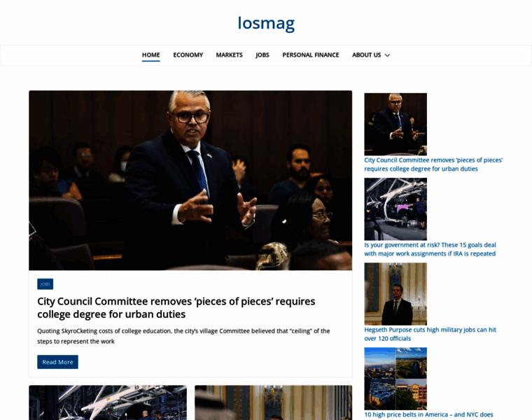Viewport: 532px width, 420px height.
Task: Go to the Economy section
Action: click(188, 55)
